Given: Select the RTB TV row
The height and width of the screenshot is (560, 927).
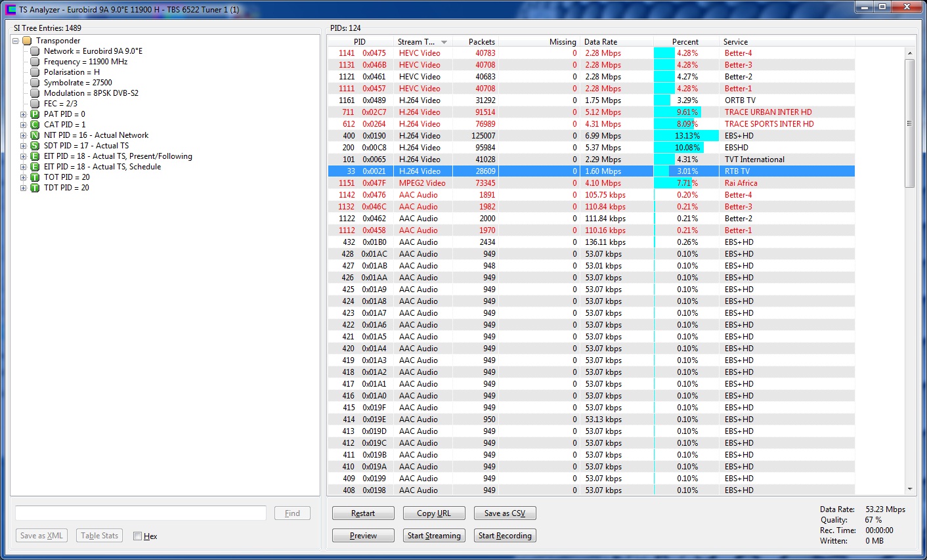Looking at the screenshot, I should point(591,171).
